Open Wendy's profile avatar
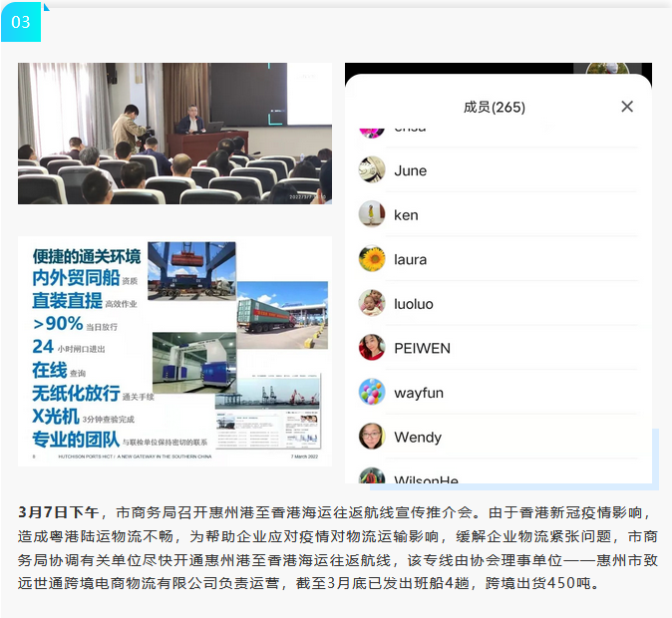Viewport: 672px width, 618px height. (372, 436)
